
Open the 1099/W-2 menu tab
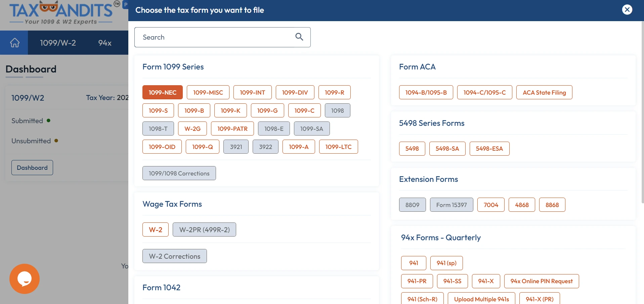tap(58, 43)
